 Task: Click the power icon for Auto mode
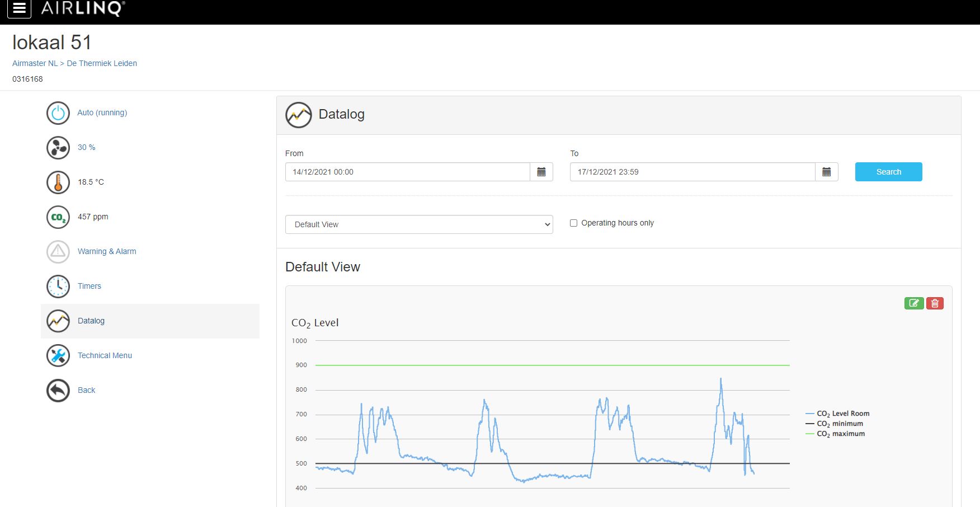58,113
